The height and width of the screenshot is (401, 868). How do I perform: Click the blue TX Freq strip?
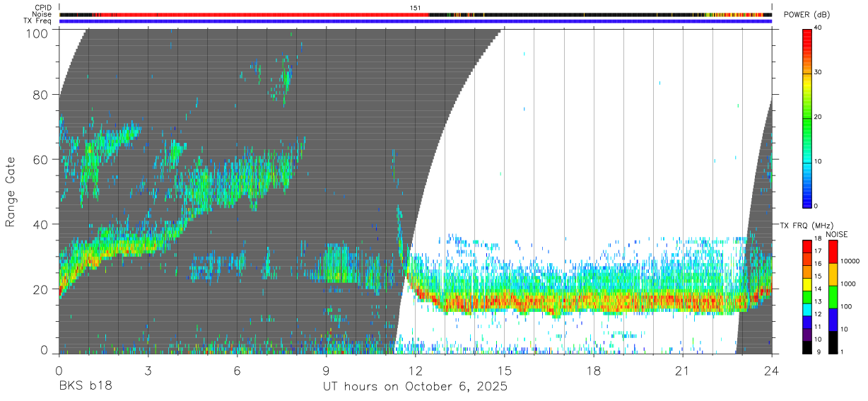[416, 21]
